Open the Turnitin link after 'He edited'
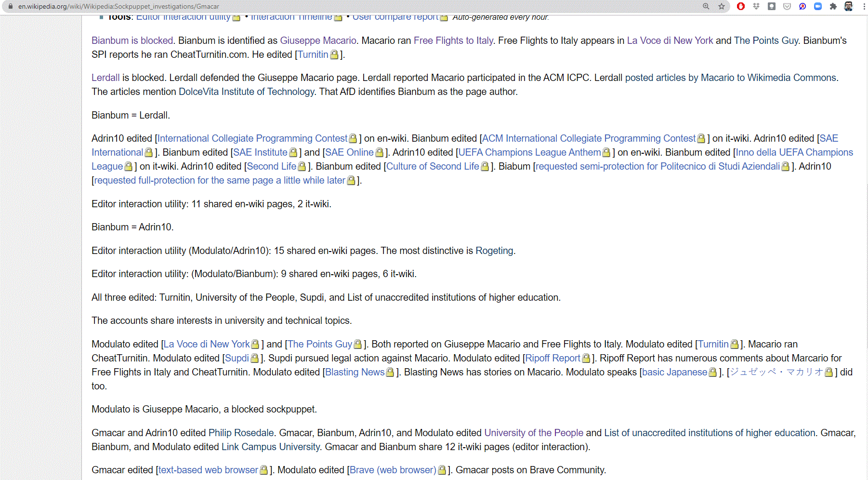 point(313,54)
